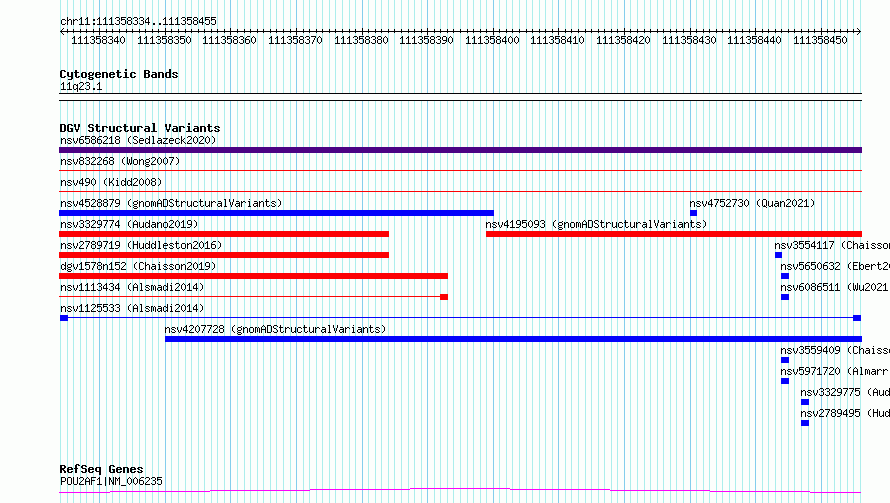This screenshot has width=890, height=503.
Task: Select the blue nsv4528879 variant bar
Action: (x=276, y=213)
